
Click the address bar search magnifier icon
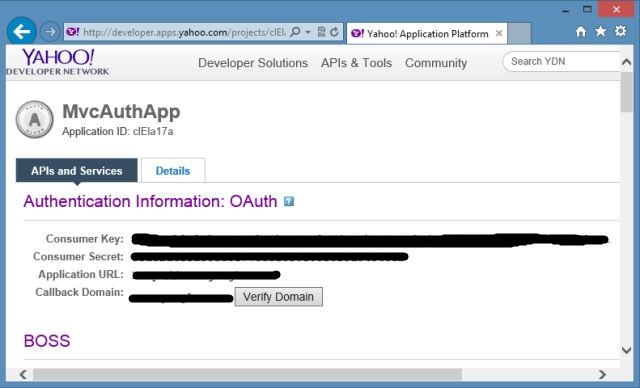click(x=295, y=32)
